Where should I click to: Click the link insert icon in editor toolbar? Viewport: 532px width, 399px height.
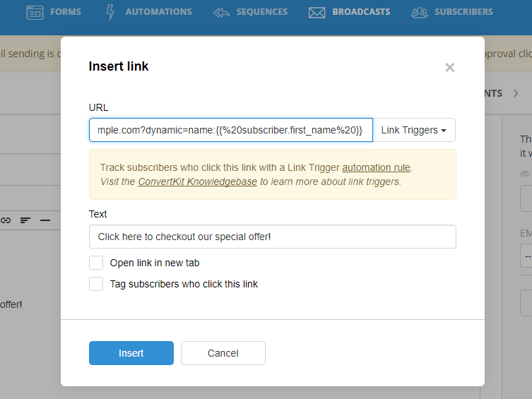tap(6, 220)
